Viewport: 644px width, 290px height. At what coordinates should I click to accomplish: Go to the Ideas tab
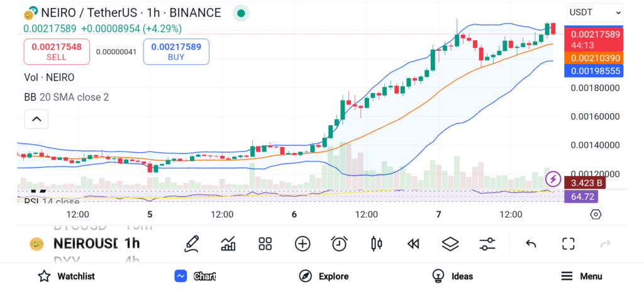[452, 276]
